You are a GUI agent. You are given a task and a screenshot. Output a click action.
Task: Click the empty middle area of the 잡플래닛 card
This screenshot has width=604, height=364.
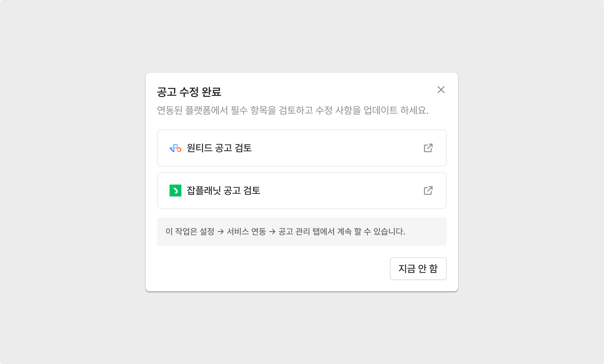(x=340, y=191)
